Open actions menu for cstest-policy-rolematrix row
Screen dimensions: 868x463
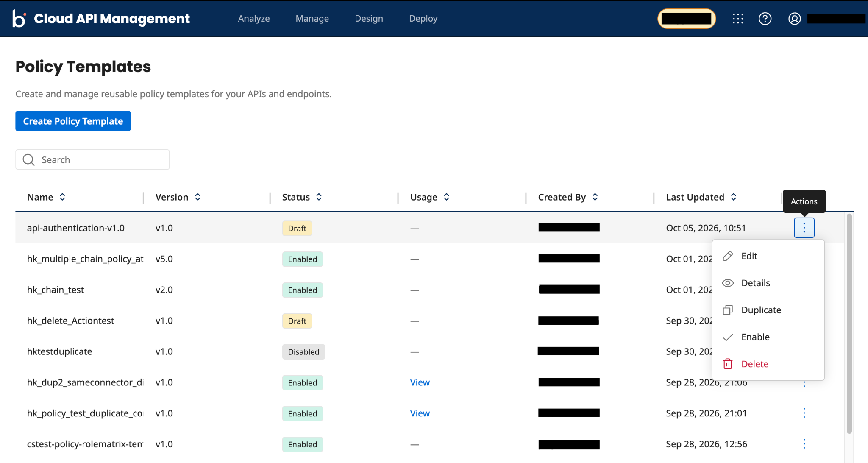coord(804,444)
